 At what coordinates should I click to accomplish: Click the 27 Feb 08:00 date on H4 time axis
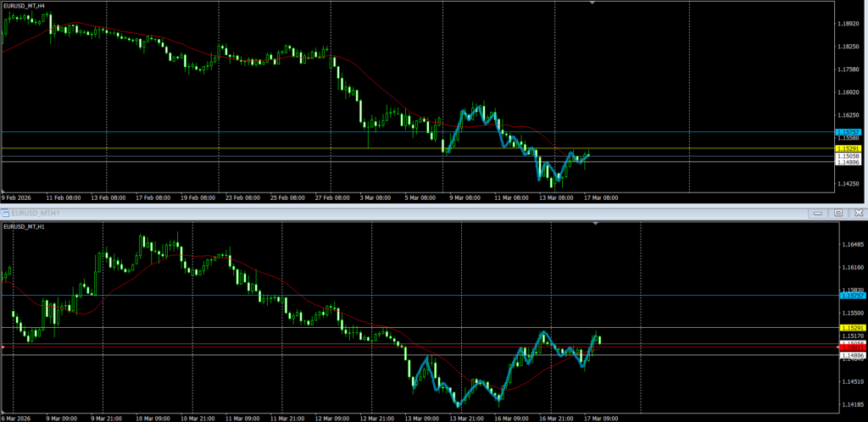pos(332,197)
